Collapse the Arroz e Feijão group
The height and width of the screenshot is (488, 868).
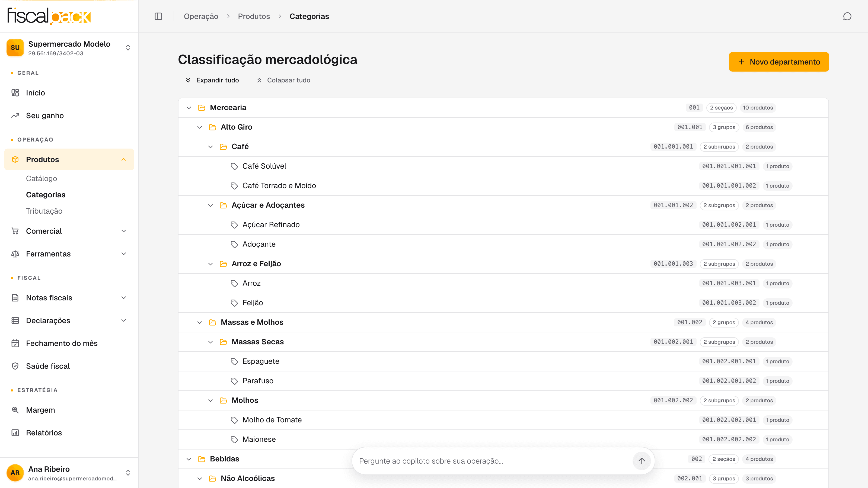pyautogui.click(x=210, y=264)
